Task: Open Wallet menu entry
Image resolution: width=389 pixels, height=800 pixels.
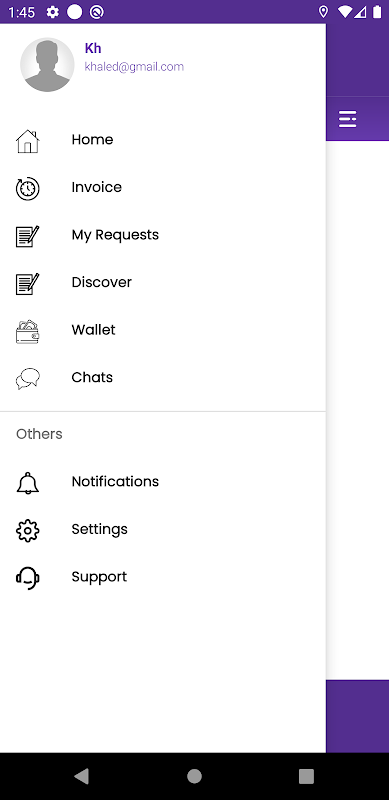Action: click(x=163, y=330)
